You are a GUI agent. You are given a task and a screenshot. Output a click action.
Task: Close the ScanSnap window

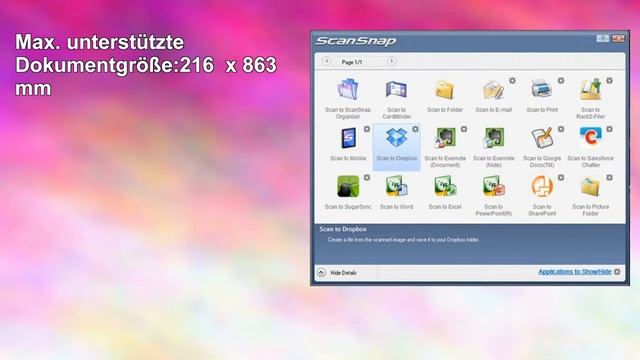(x=618, y=38)
